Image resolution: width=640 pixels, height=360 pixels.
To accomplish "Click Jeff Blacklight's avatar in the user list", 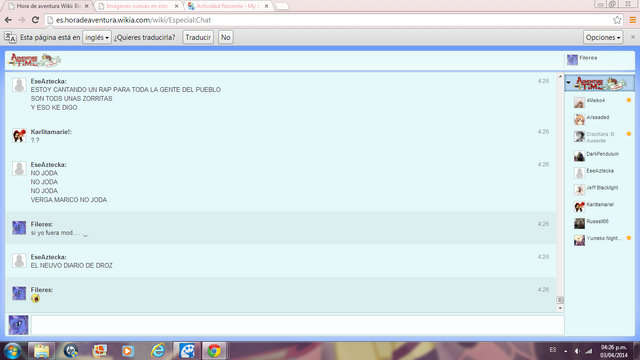I will (579, 190).
